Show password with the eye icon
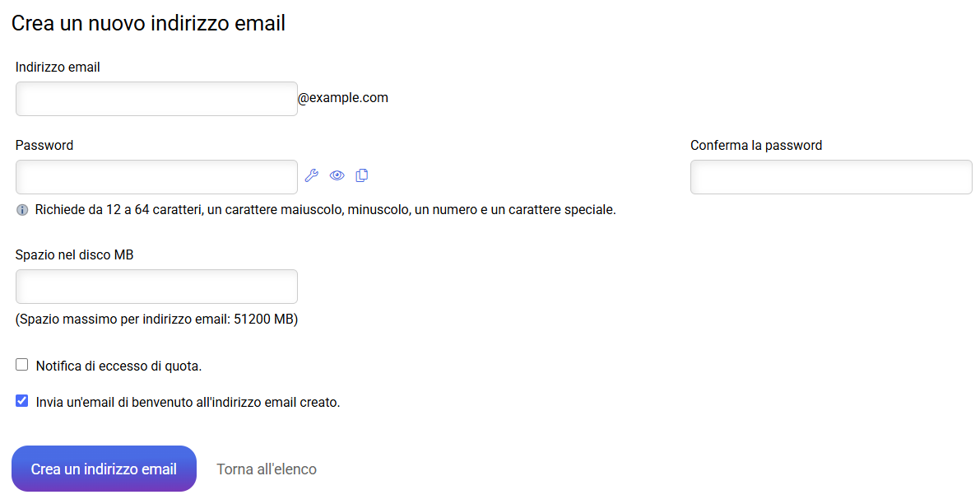The height and width of the screenshot is (504, 980). 337,175
